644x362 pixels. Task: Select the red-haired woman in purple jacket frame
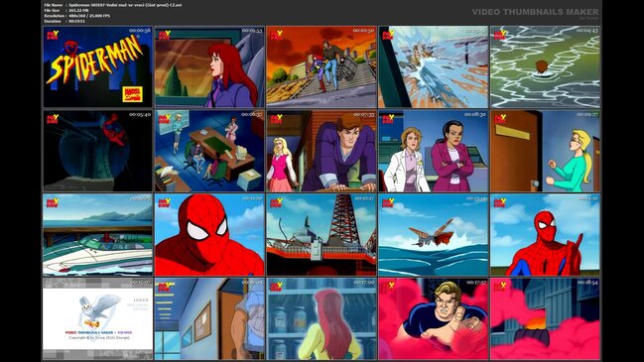(209, 66)
